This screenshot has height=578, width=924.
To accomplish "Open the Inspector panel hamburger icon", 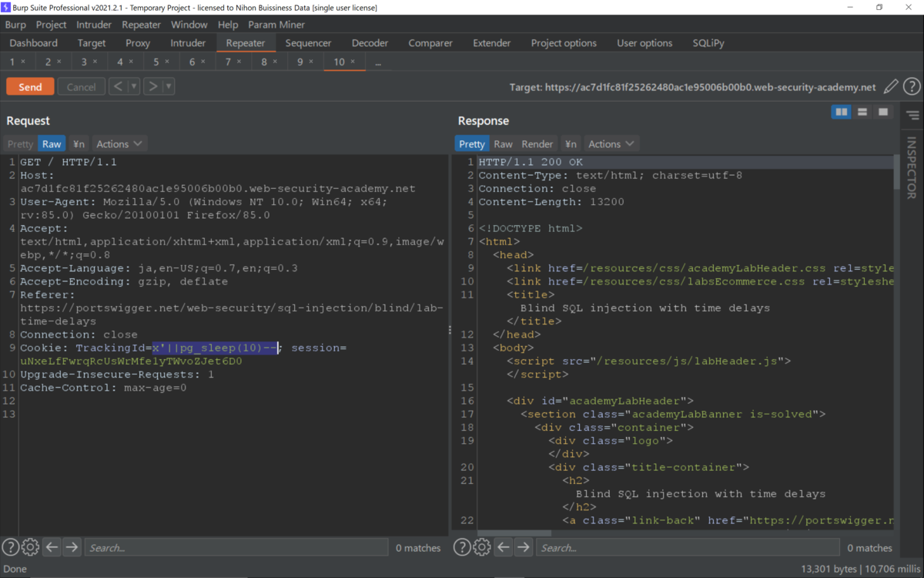I will click(x=912, y=116).
